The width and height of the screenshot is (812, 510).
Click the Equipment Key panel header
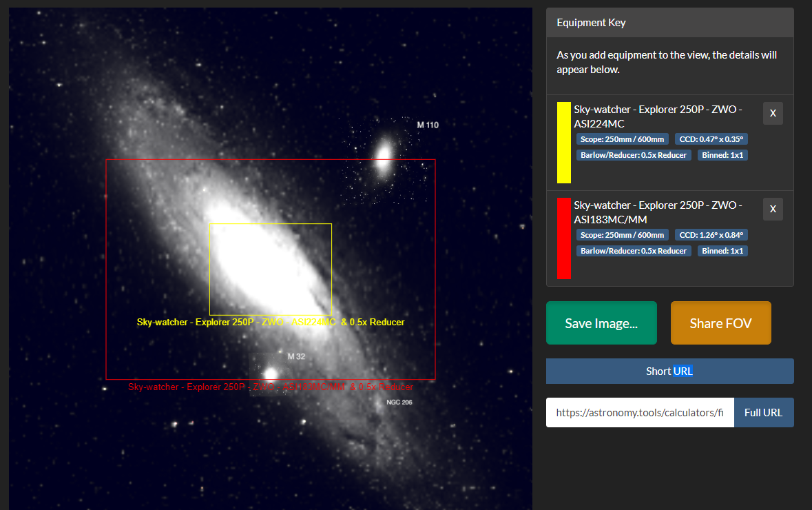(669, 22)
